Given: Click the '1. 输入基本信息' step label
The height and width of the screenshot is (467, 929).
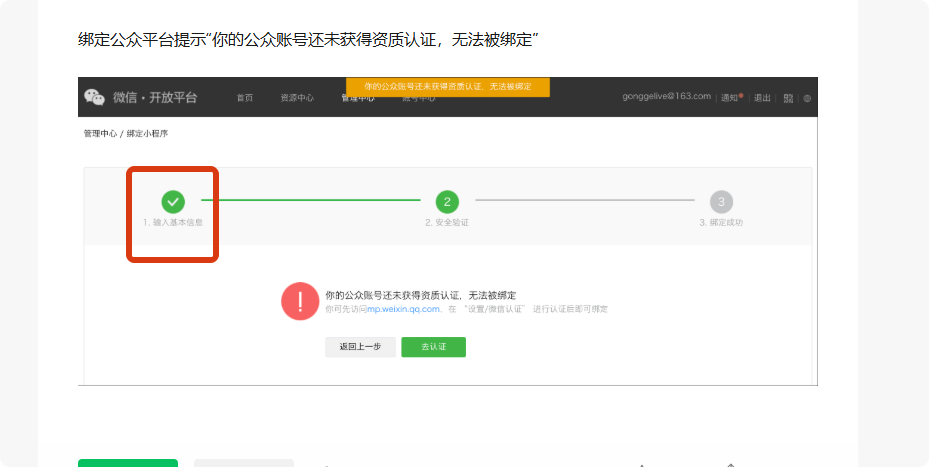Looking at the screenshot, I should tap(173, 223).
